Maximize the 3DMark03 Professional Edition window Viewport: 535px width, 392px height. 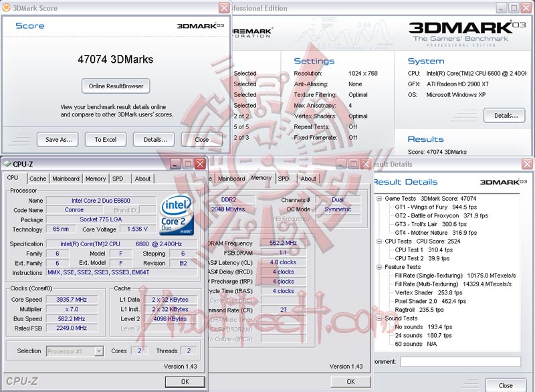click(514, 7)
